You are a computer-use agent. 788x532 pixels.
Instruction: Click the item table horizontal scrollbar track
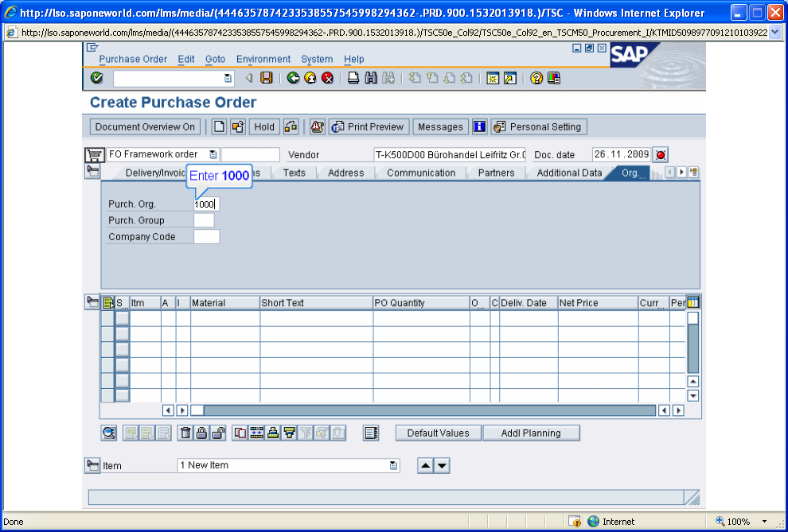[x=430, y=410]
